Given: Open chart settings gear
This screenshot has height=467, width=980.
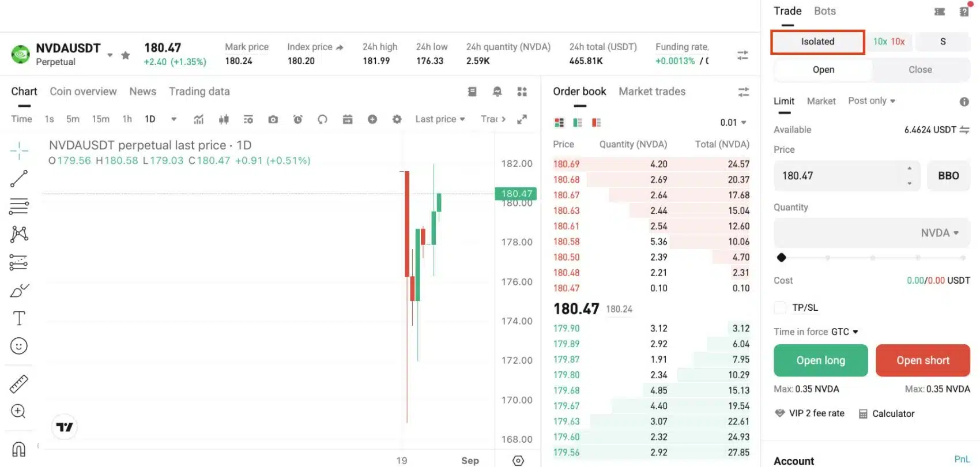Looking at the screenshot, I should coord(397,119).
